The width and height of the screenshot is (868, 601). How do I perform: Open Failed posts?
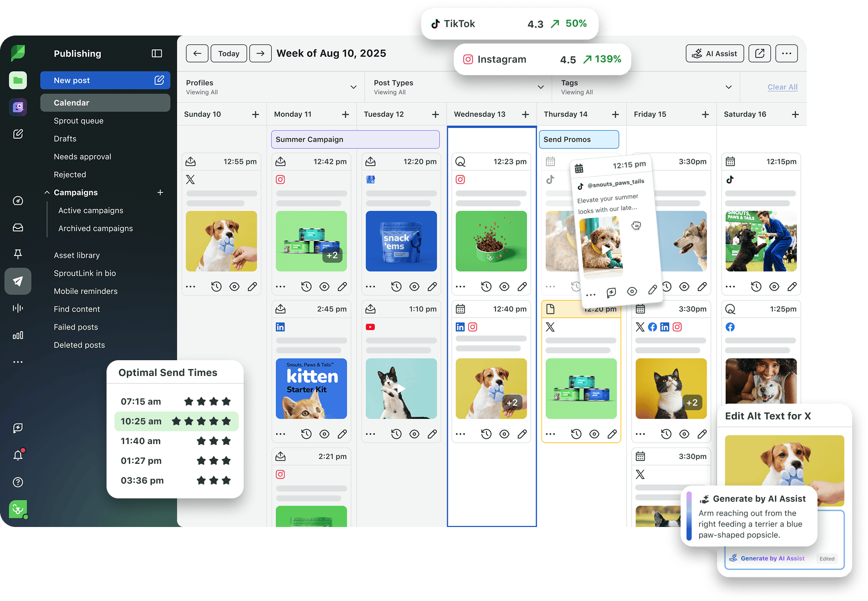point(76,327)
